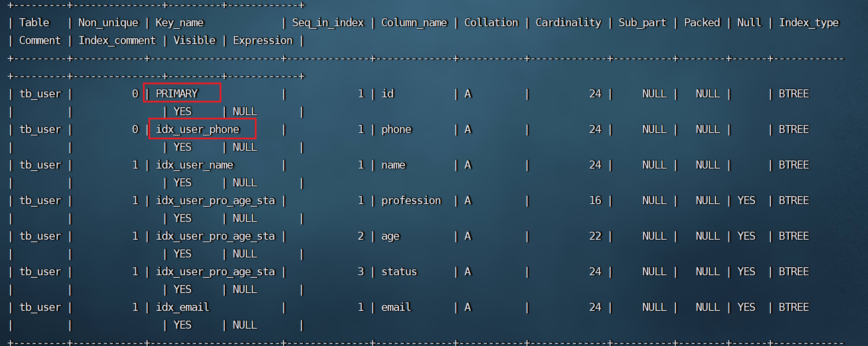Select idx_user_pro_age_sta in the age row
This screenshot has width=868, height=346.
pyautogui.click(x=215, y=236)
